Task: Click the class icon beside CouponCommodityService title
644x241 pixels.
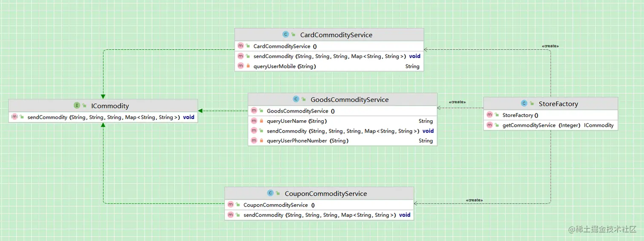Action: [x=270, y=194]
